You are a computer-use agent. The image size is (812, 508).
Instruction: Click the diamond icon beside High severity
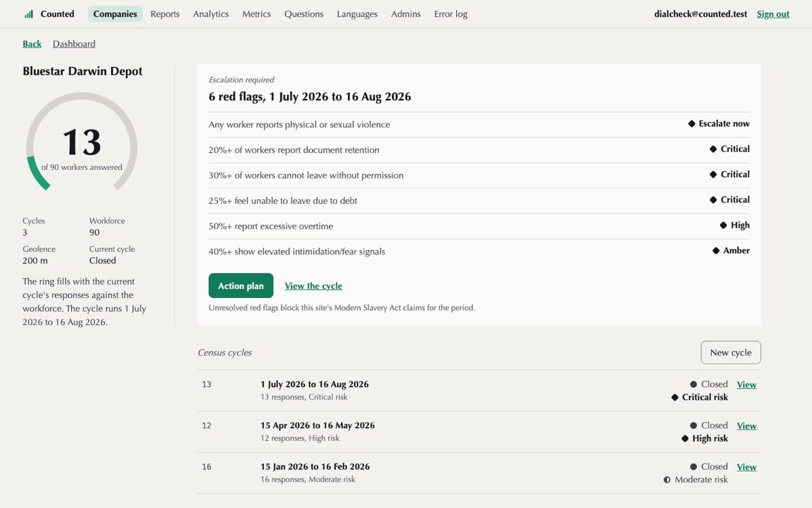click(723, 226)
